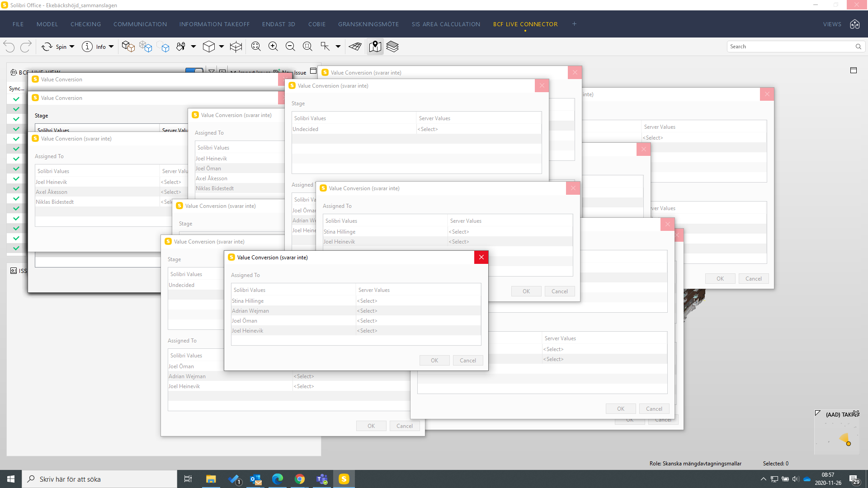
Task: Open the paint bucket tool dropdown arrow
Action: (193, 47)
